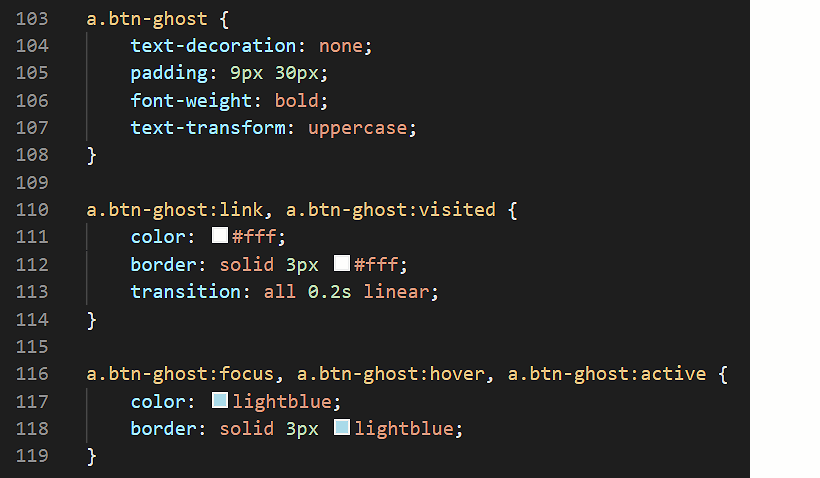Select line number 119 in the gutter
Image resolution: width=820 pixels, height=478 pixels.
coord(32,456)
